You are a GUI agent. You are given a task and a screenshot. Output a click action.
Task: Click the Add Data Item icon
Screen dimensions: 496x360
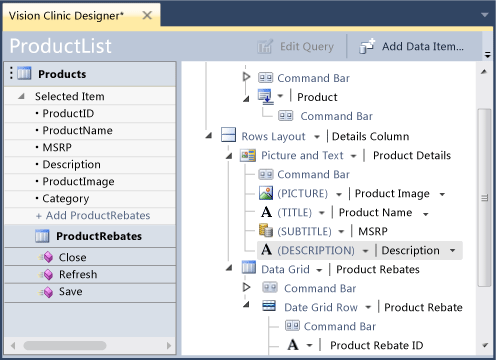(367, 46)
